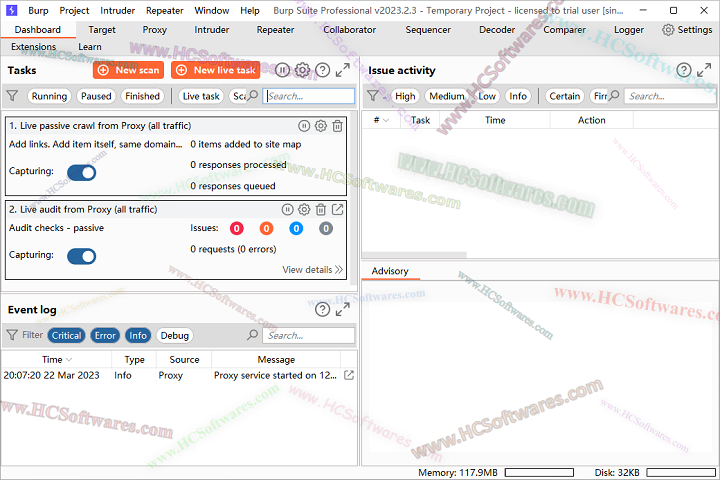Toggle the Error event log filter
Viewport: 720px width, 480px height.
click(105, 335)
